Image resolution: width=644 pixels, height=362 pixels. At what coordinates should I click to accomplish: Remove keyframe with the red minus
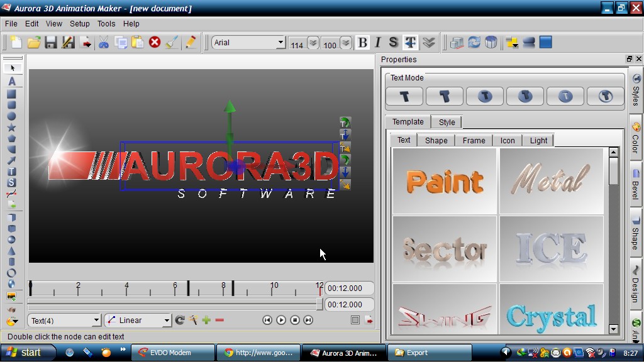[219, 320]
